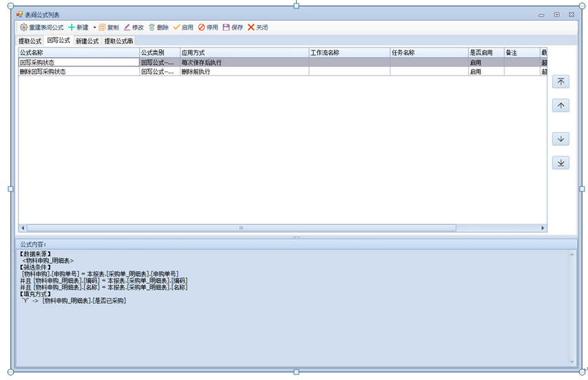Move formula to bottom with last arrow button
The image size is (588, 380).
point(560,163)
